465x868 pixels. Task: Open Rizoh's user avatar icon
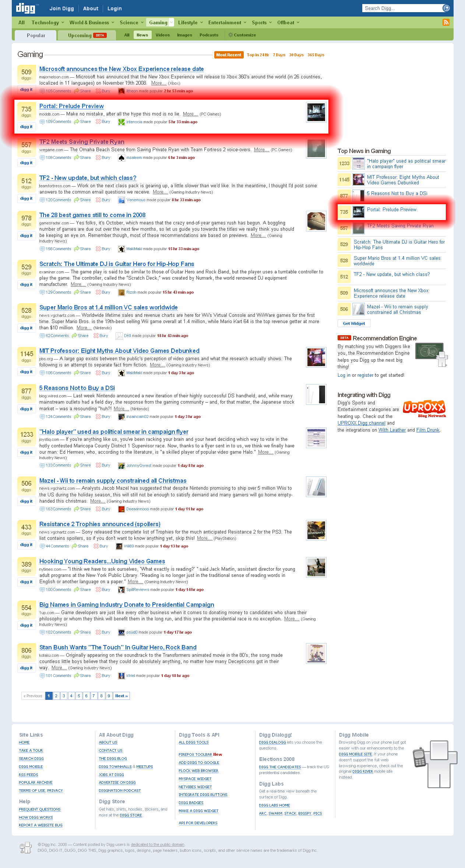point(121,292)
